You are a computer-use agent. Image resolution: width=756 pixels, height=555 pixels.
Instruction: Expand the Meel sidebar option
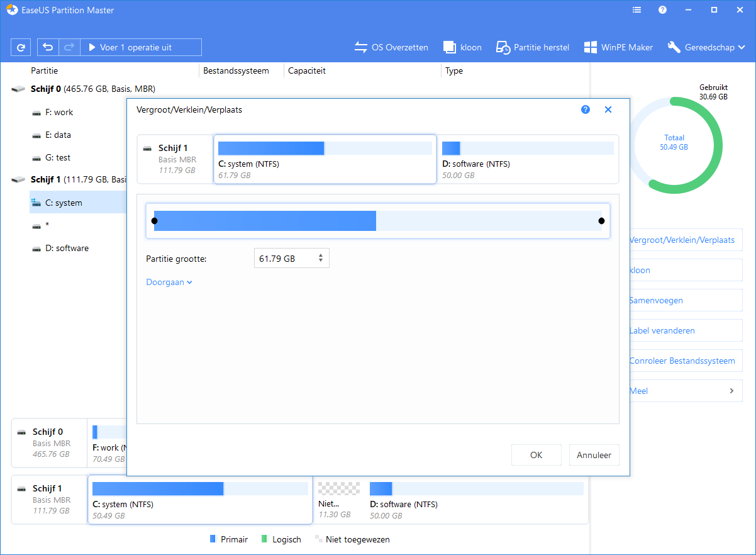pyautogui.click(x=686, y=391)
